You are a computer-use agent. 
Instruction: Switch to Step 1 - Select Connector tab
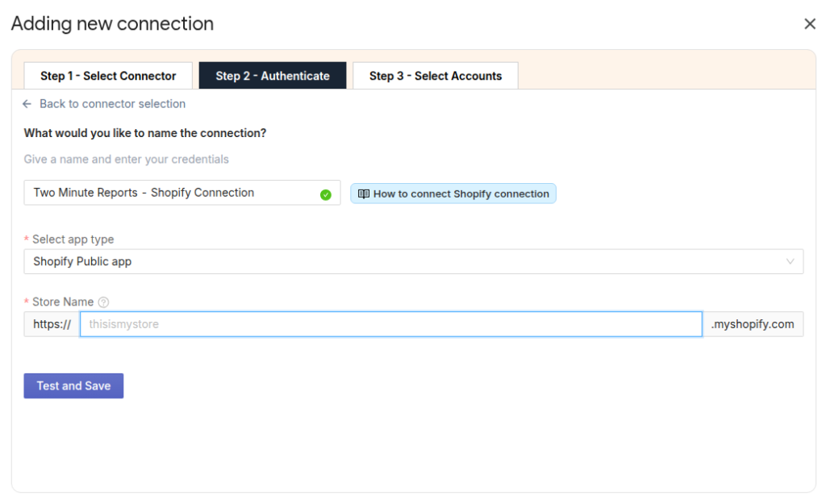[x=108, y=76]
